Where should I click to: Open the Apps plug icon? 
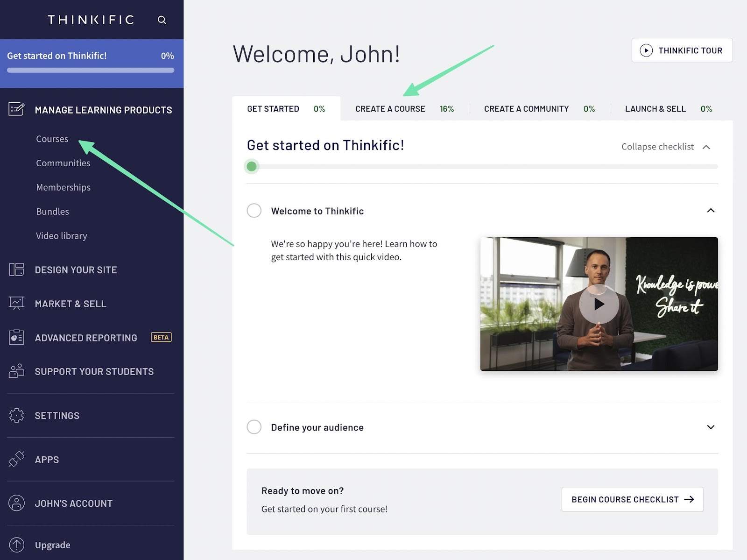coord(16,459)
